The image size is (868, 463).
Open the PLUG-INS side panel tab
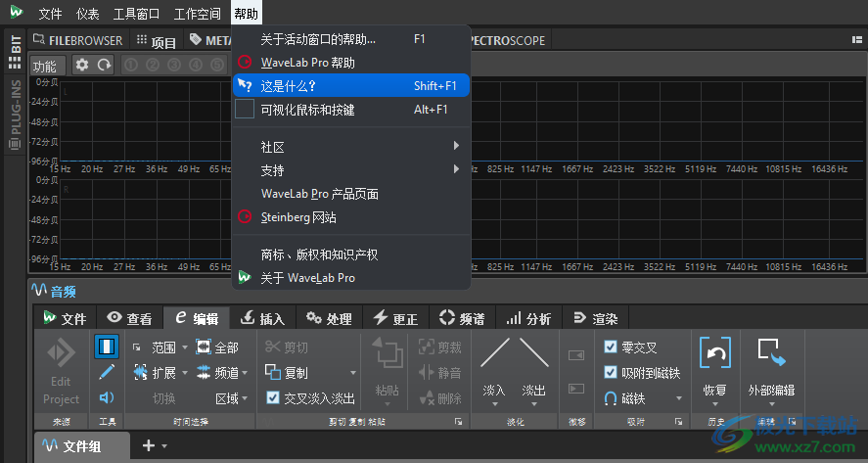(15, 115)
